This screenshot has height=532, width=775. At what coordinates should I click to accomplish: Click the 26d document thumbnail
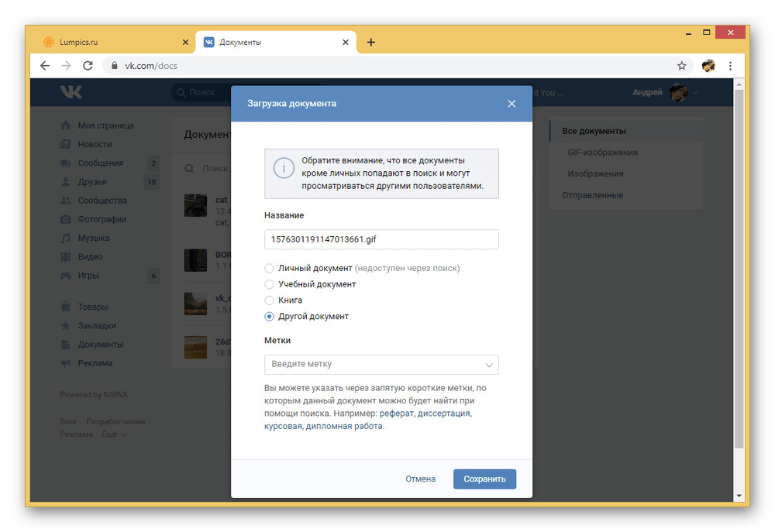pyautogui.click(x=196, y=347)
